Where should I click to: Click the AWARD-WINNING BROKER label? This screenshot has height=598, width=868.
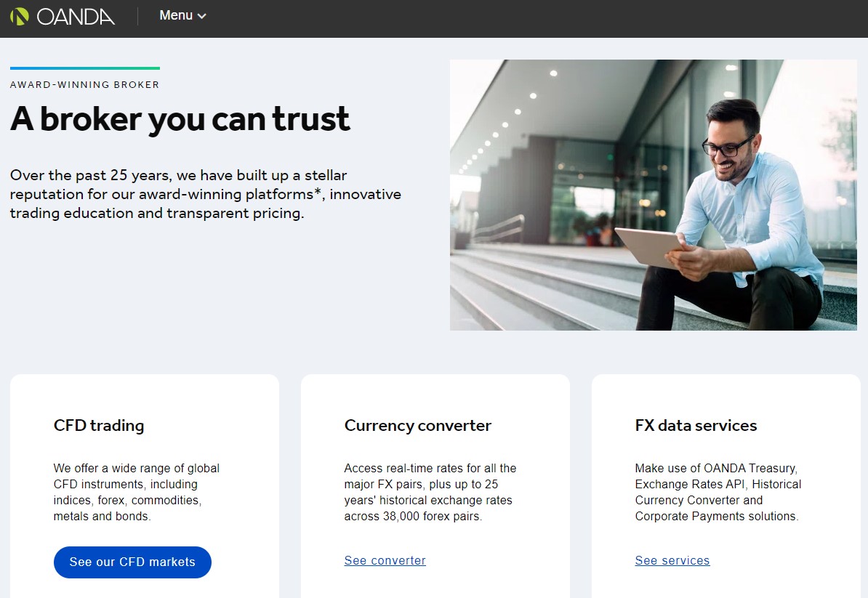[84, 84]
